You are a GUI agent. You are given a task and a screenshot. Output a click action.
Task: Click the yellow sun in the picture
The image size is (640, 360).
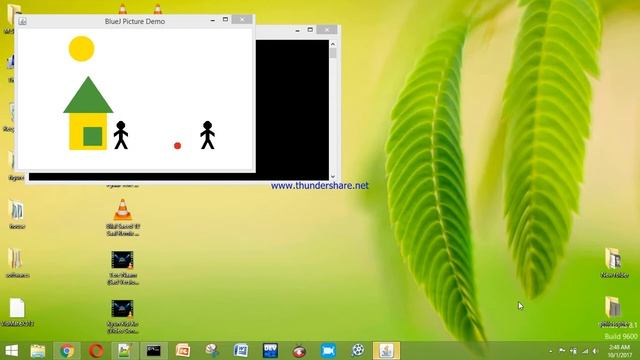click(82, 49)
